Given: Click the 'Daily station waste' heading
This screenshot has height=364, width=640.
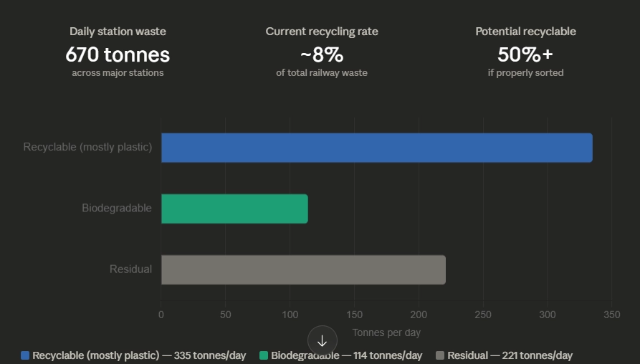Looking at the screenshot, I should click(x=118, y=32).
